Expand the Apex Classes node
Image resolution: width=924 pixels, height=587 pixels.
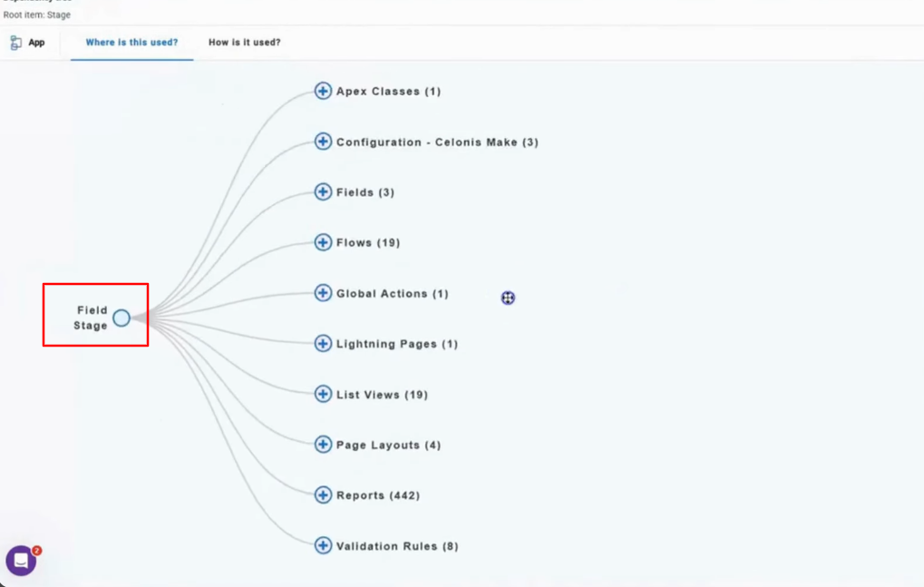(x=323, y=91)
